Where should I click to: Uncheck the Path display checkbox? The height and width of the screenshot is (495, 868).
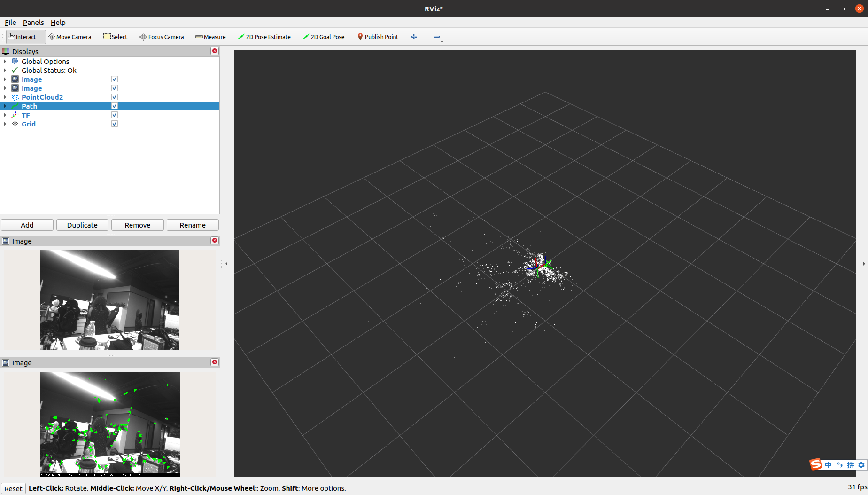coord(115,106)
